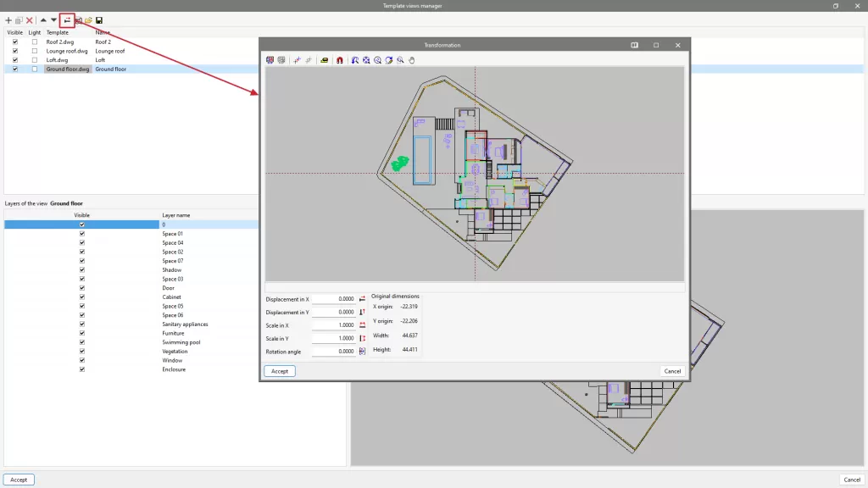Click the Scale in X input field

[334, 325]
